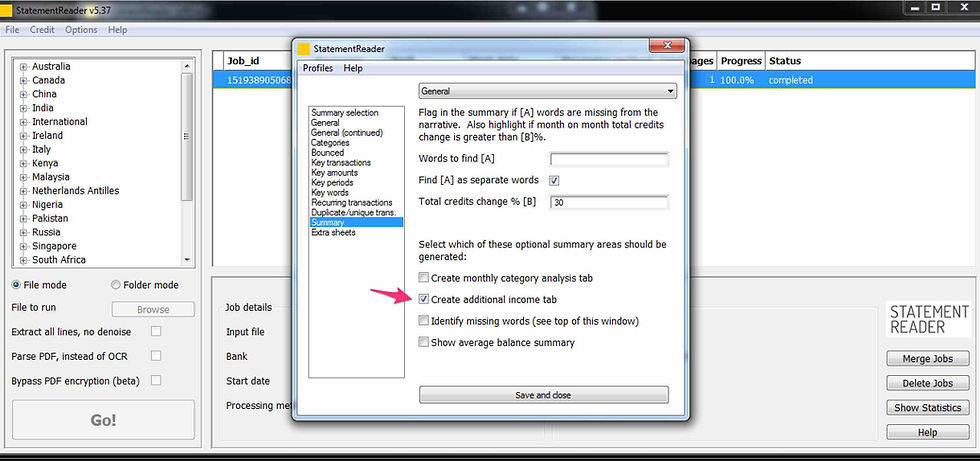Expand the Nigeria tree node

pos(24,204)
